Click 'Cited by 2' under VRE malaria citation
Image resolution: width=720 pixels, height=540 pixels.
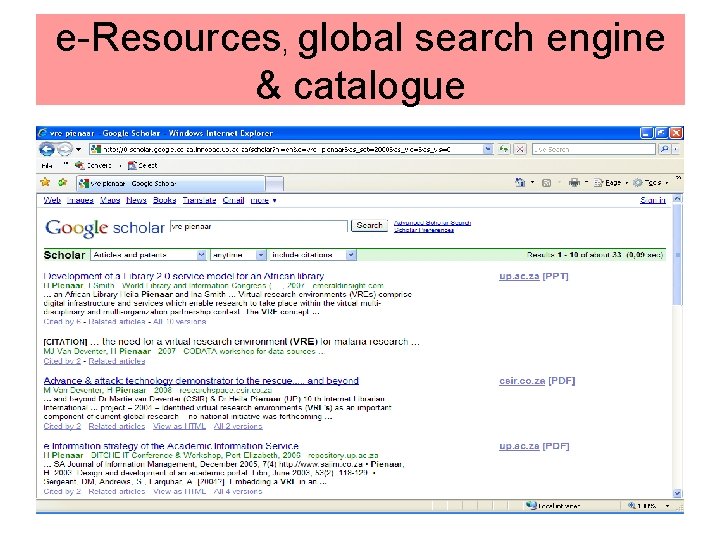(x=62, y=361)
